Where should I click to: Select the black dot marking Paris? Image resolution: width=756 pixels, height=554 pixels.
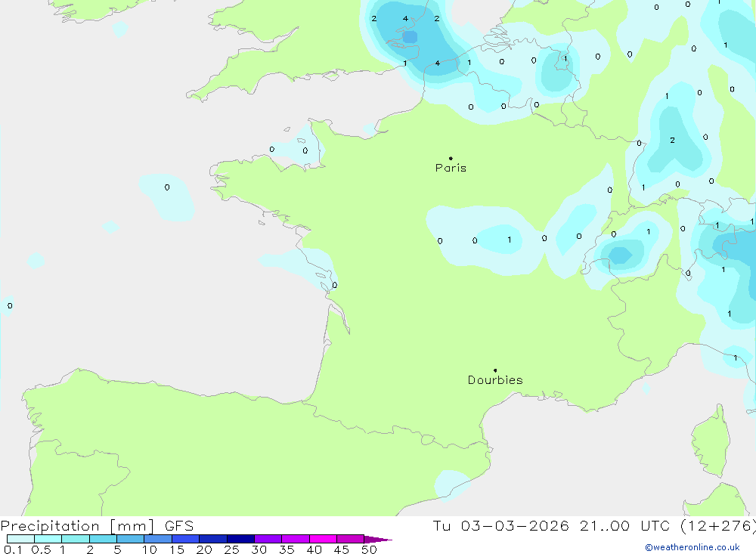pos(451,158)
